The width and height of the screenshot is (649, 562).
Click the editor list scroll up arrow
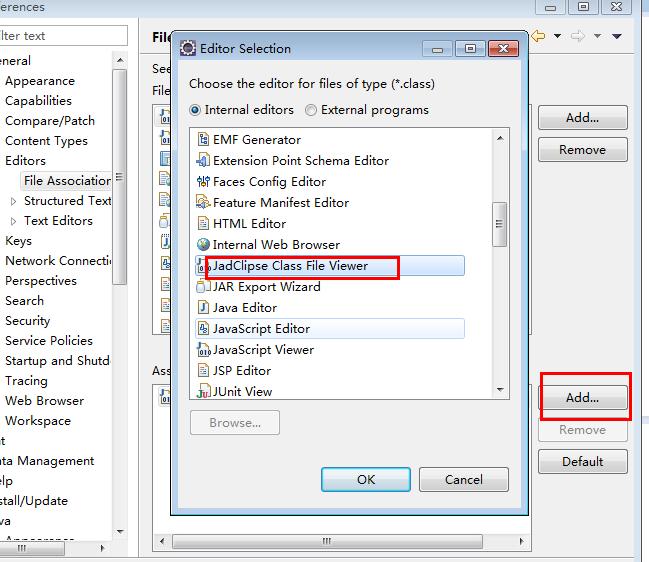pyautogui.click(x=500, y=138)
